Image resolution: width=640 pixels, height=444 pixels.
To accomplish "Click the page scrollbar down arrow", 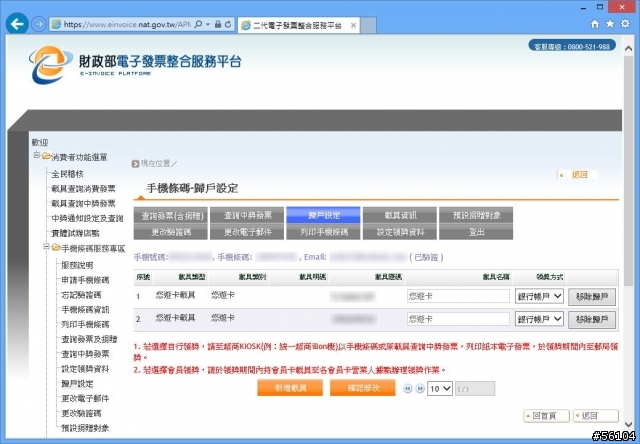I will click(x=629, y=425).
